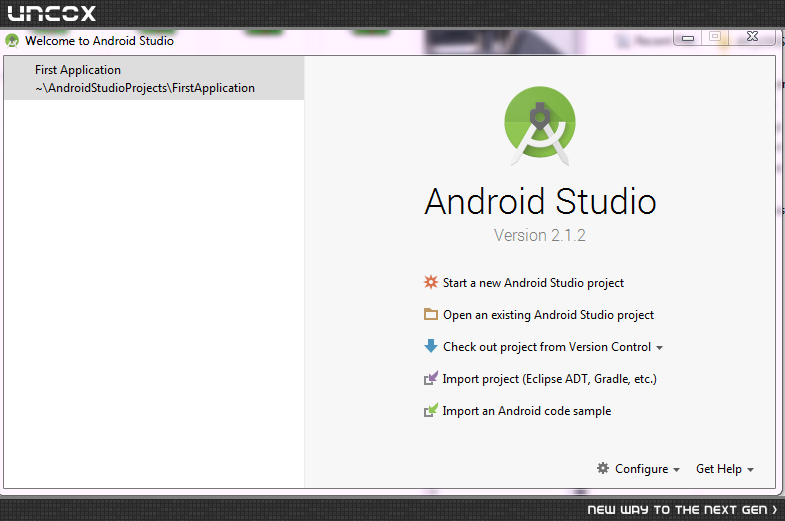
Task: Expand the Version Control dropdown arrow
Action: [x=659, y=348]
